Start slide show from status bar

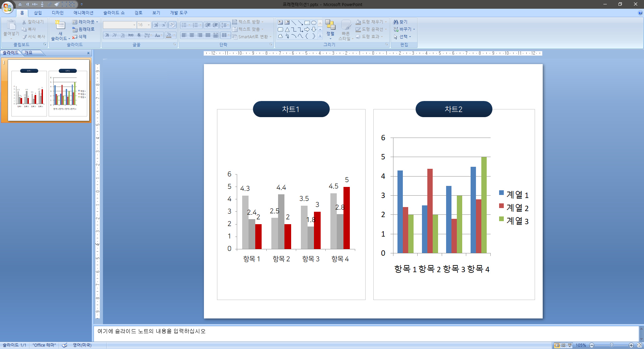pyautogui.click(x=570, y=345)
